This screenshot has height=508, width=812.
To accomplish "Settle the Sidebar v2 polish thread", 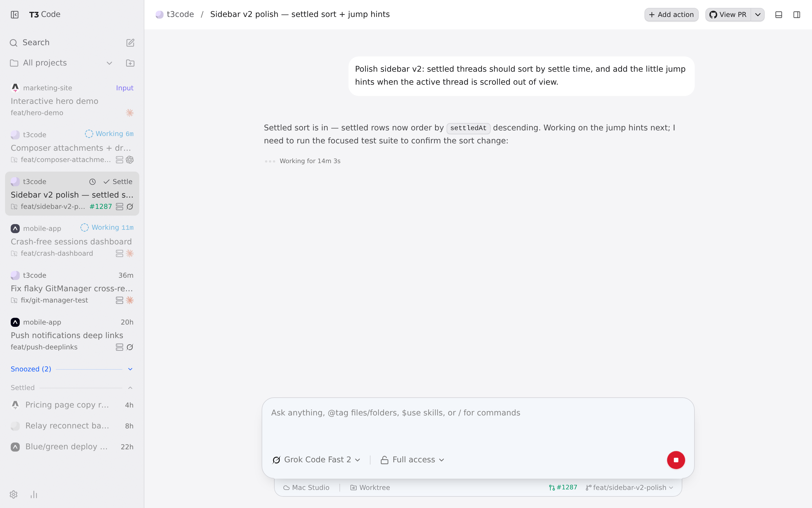I will coord(118,182).
